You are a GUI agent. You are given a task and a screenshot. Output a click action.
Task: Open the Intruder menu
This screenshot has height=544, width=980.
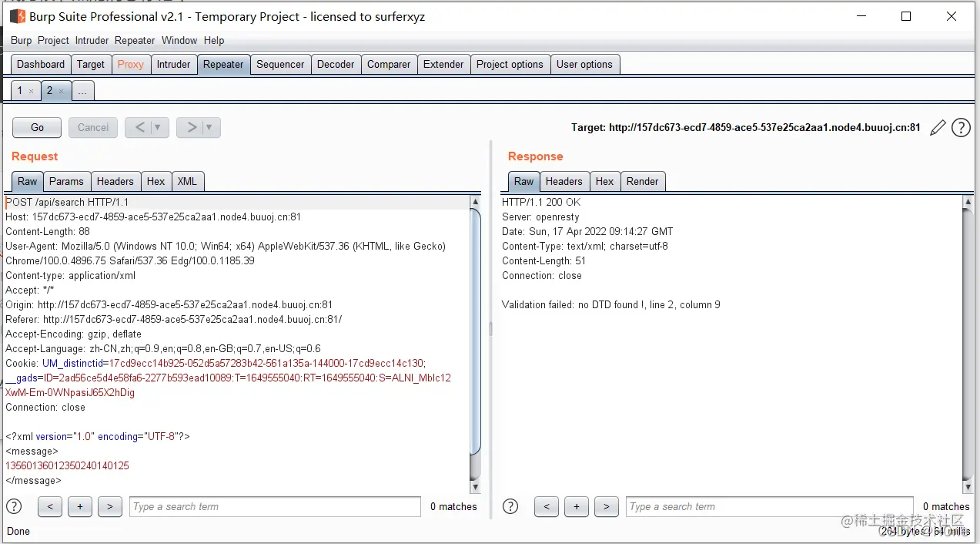click(93, 40)
